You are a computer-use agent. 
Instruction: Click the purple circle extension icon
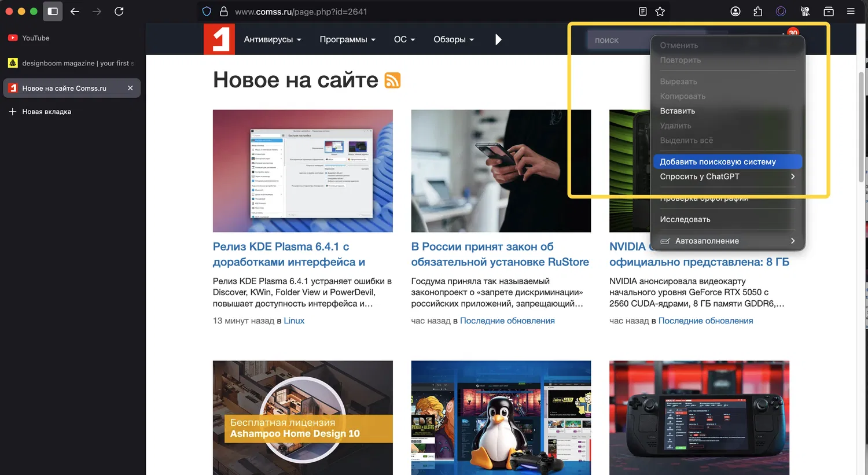(781, 12)
